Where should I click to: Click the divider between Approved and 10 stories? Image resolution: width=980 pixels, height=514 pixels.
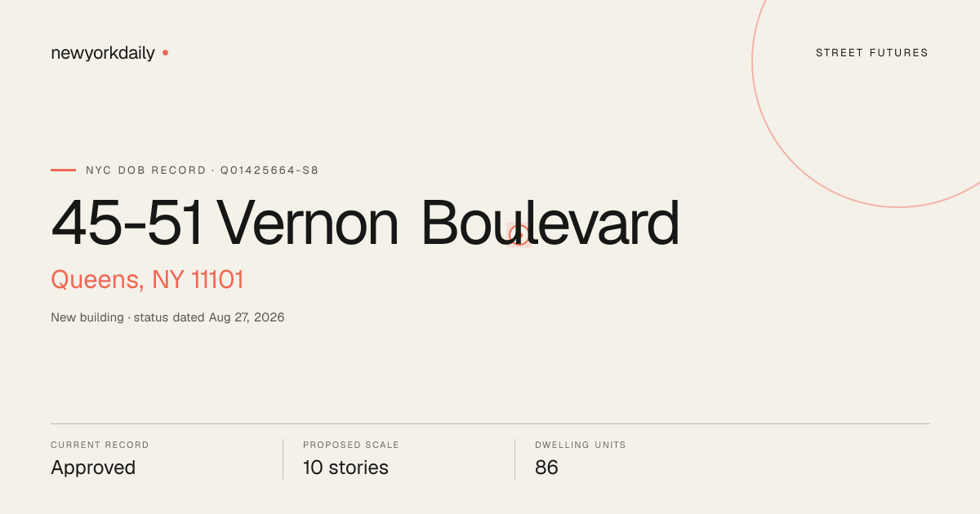click(x=283, y=459)
